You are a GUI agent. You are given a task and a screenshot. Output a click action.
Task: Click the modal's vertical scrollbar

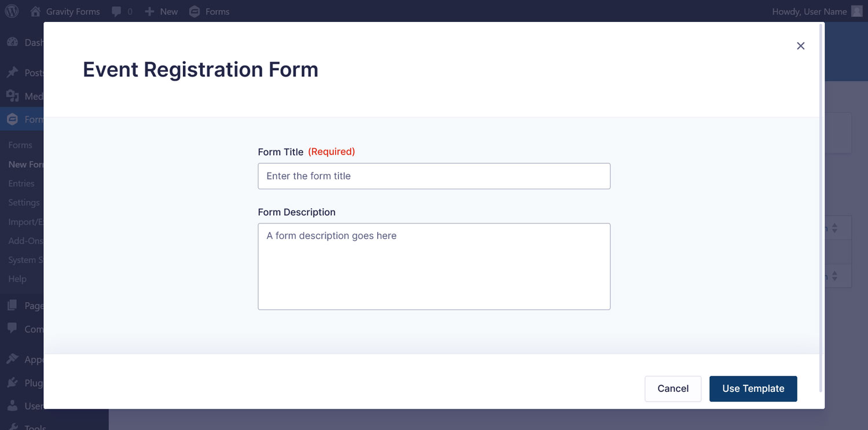[821, 208]
